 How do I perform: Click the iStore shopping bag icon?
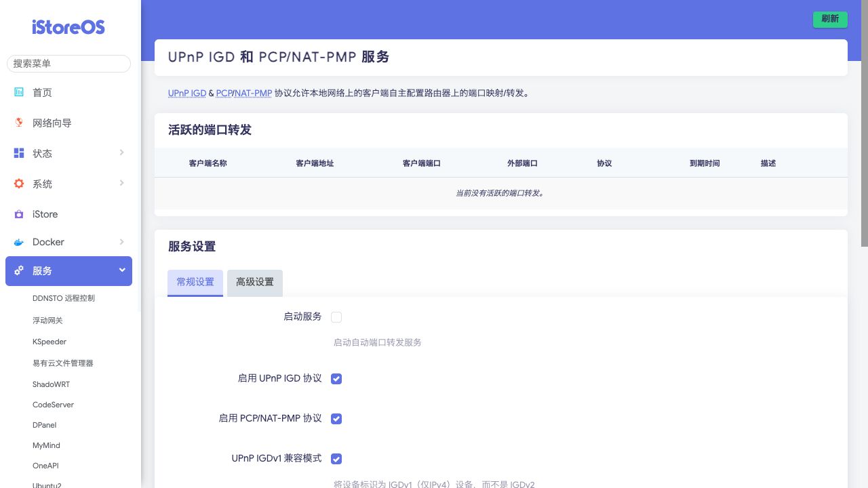click(19, 214)
